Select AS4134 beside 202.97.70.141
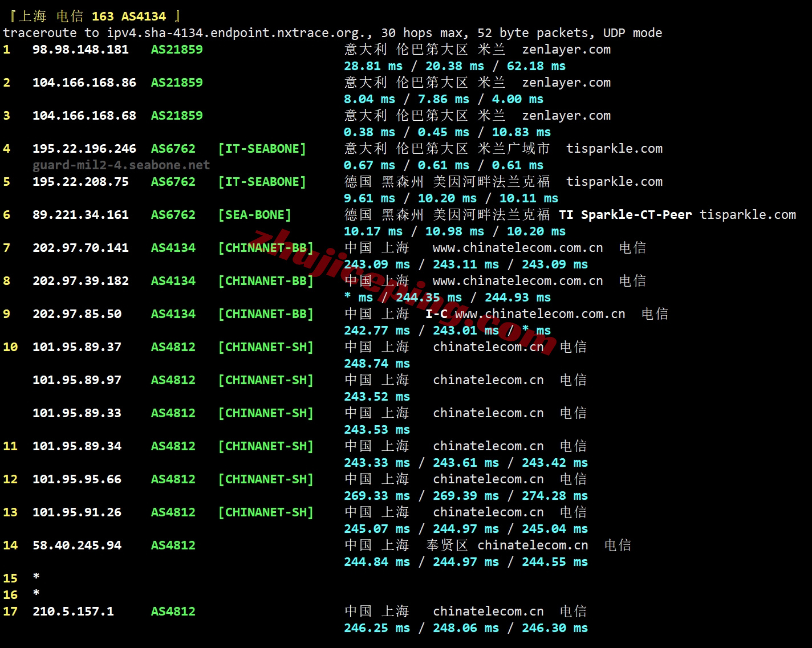812x648 pixels. tap(173, 248)
